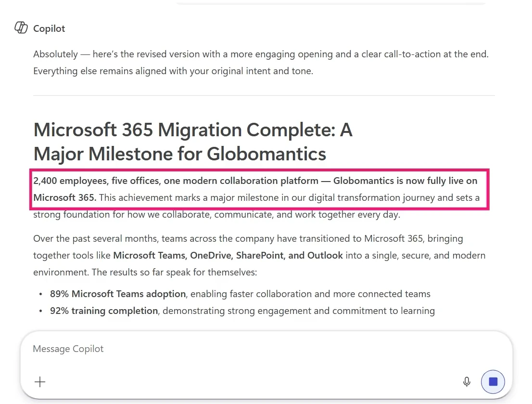This screenshot has width=532, height=404.
Task: Click the bold 2,400 employees opening sentence
Action: [255, 189]
